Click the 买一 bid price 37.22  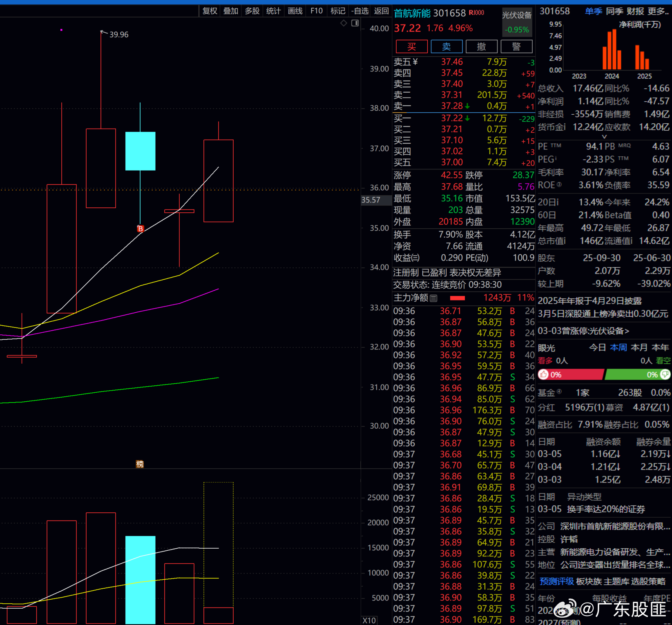click(452, 118)
